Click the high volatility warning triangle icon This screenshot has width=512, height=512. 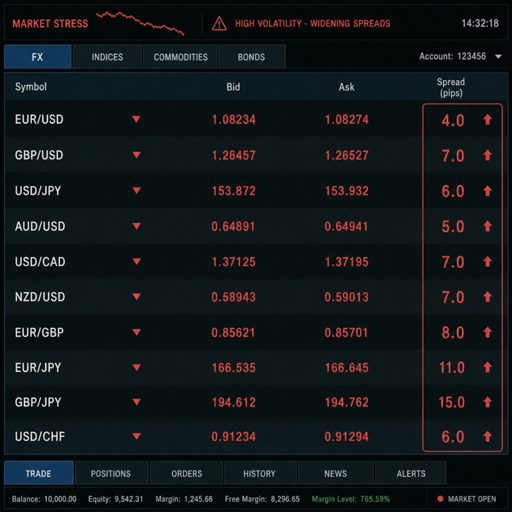pyautogui.click(x=219, y=24)
